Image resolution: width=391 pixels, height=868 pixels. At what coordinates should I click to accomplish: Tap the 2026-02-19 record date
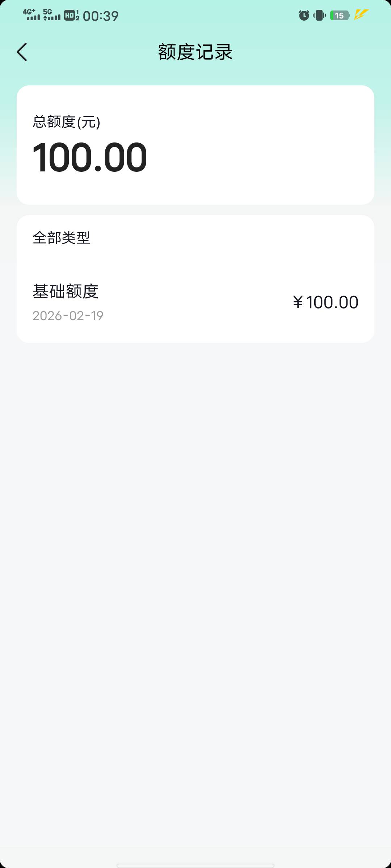click(68, 316)
